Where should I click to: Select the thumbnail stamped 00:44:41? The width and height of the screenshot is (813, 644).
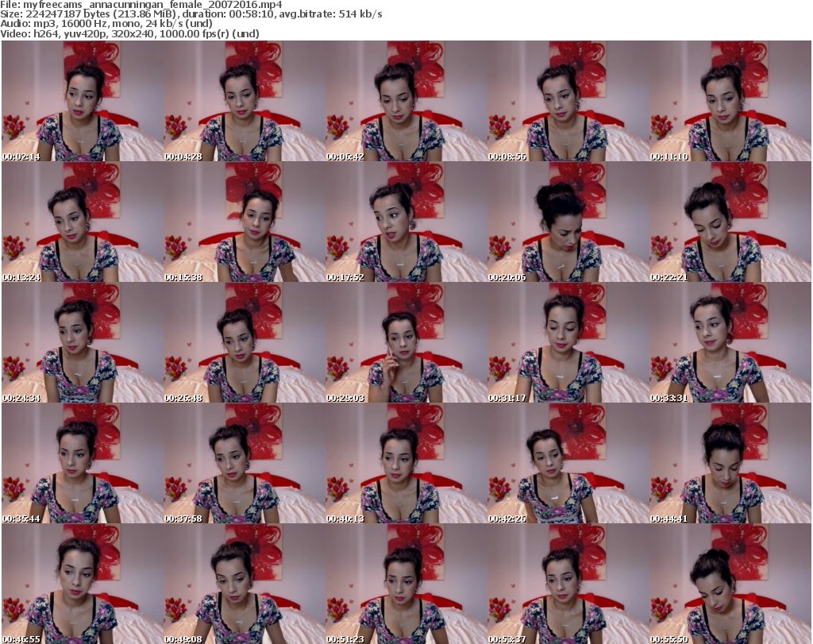pos(730,464)
